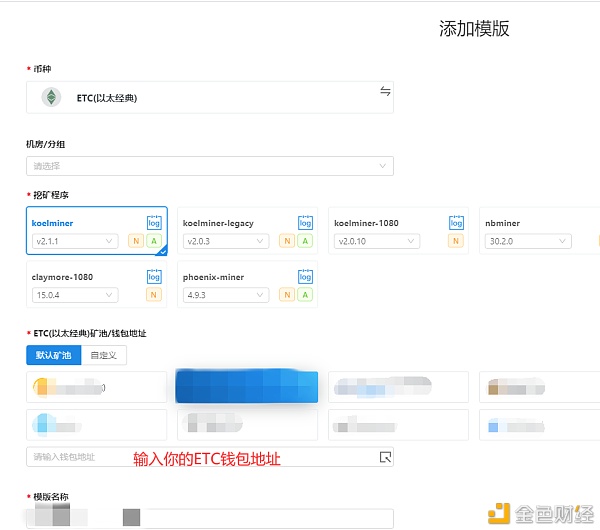Viewport: 600px width, 530px height.
Task: Toggle the N badge on koelminer card
Action: (136, 241)
